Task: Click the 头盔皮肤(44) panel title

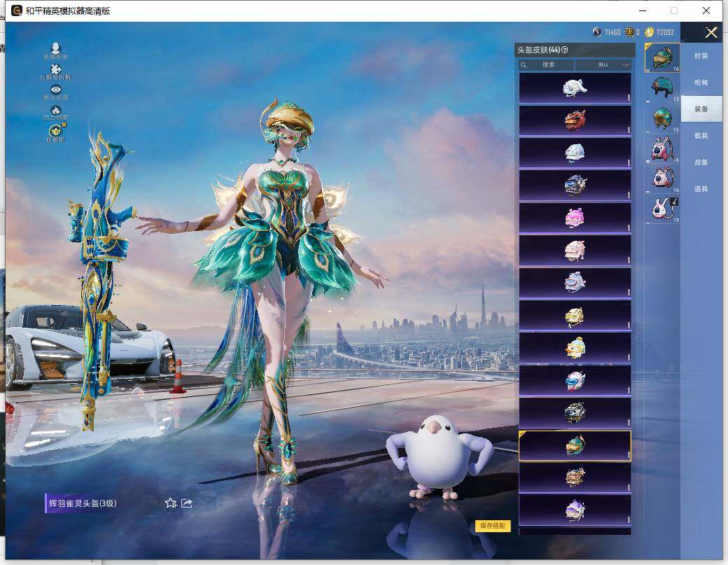Action: pos(538,50)
